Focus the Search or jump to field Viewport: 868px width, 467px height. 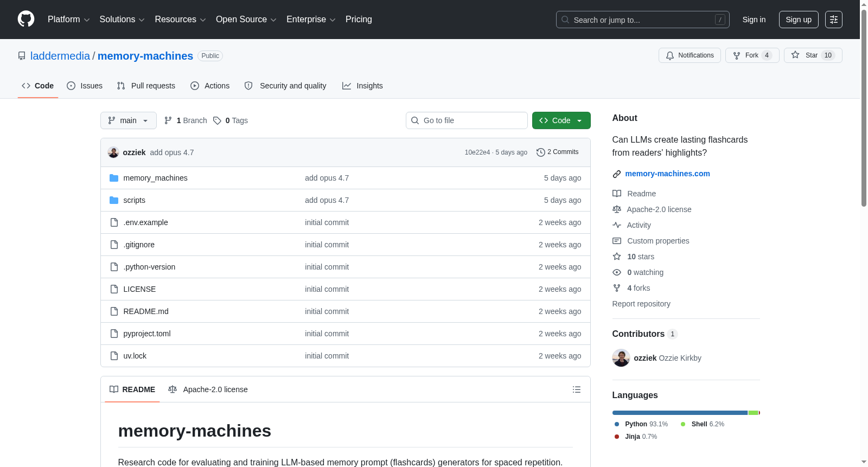coord(643,20)
